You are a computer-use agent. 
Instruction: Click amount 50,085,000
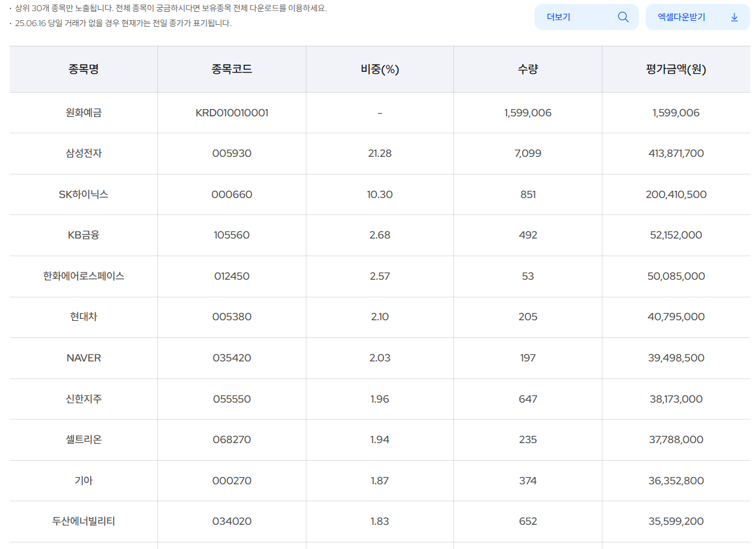[x=676, y=276]
